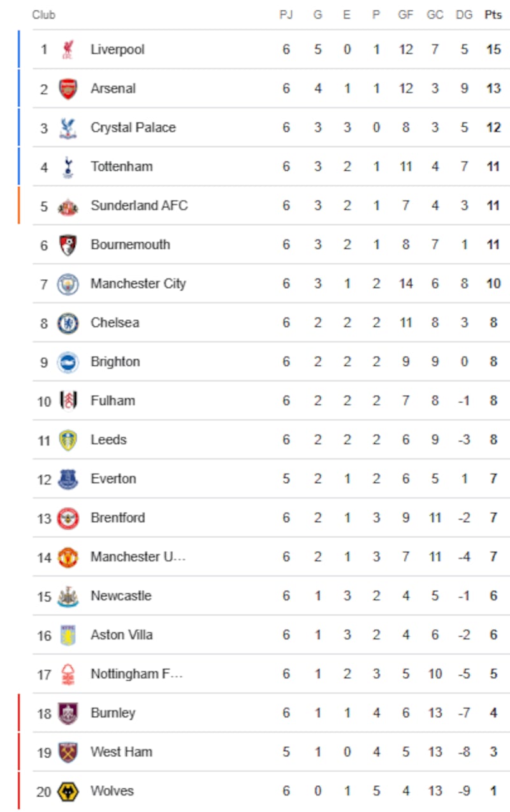Select the Everton crest icon
This screenshot has height=812, width=510.
(x=68, y=479)
